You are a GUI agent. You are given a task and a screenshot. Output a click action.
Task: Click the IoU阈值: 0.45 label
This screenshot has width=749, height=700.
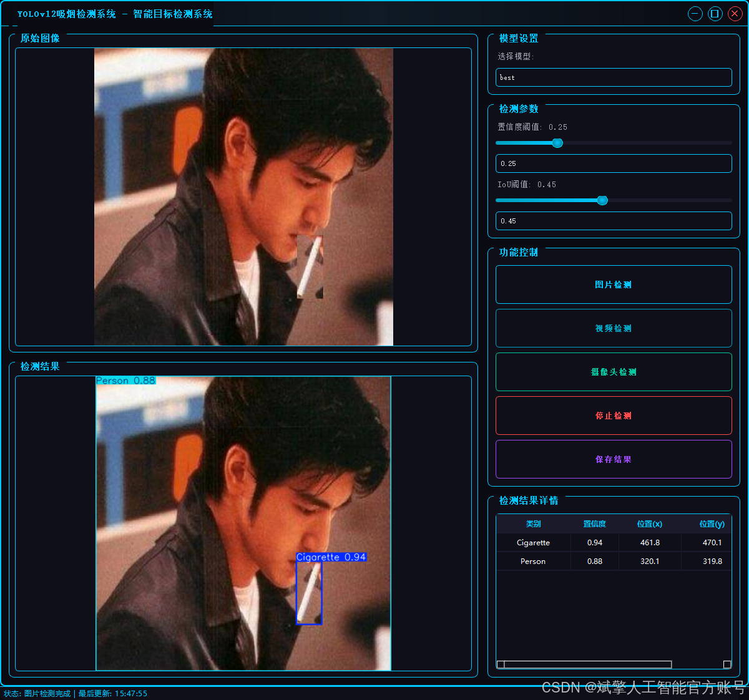click(527, 185)
